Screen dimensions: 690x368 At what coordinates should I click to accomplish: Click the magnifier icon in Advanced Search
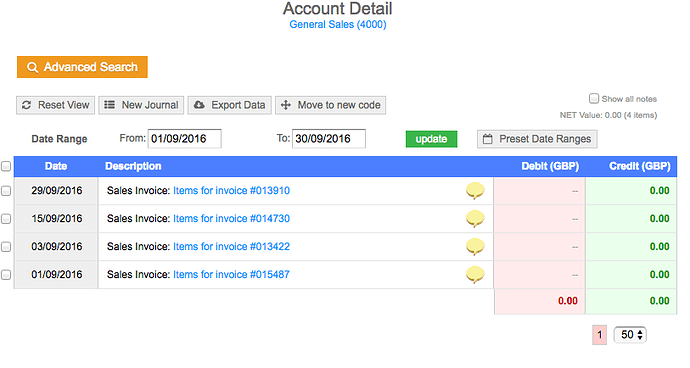tap(32, 67)
